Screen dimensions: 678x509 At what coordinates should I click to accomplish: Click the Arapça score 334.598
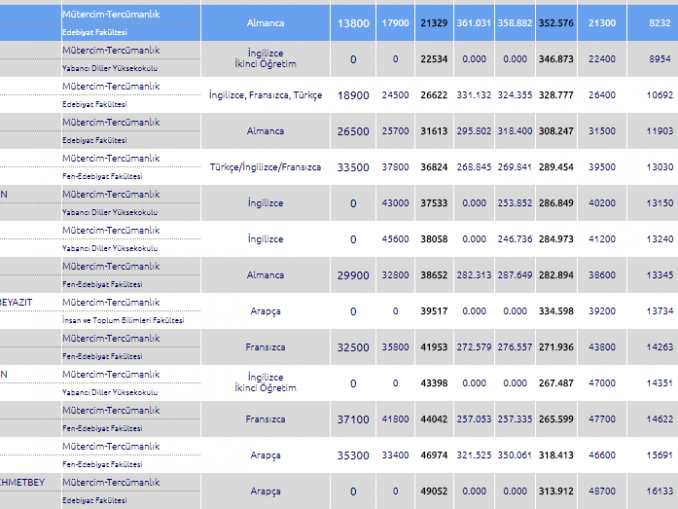pos(557,311)
